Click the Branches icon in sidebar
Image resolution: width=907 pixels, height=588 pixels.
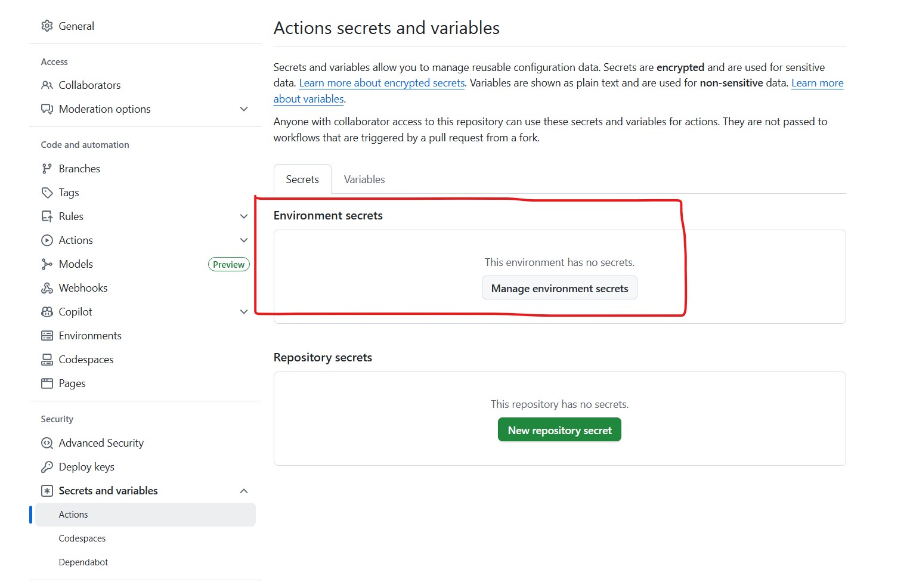47,169
